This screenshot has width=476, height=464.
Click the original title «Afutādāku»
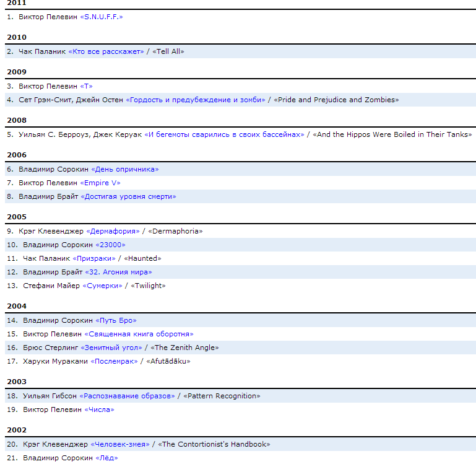coord(168,362)
